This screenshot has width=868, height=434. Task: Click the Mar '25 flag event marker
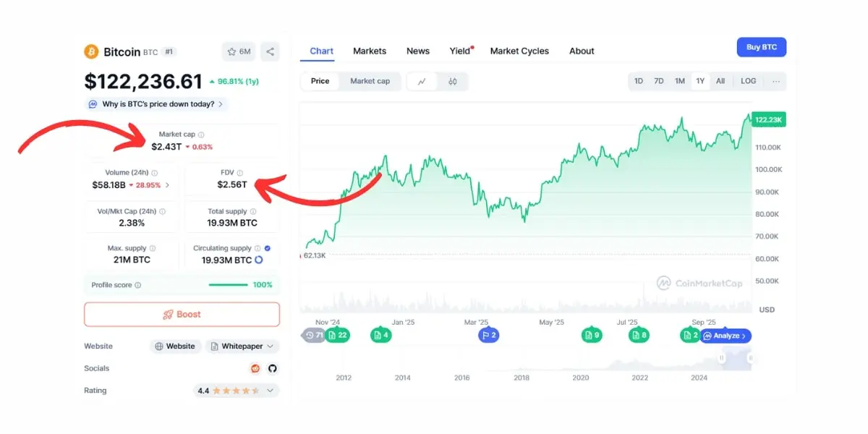[x=489, y=335]
